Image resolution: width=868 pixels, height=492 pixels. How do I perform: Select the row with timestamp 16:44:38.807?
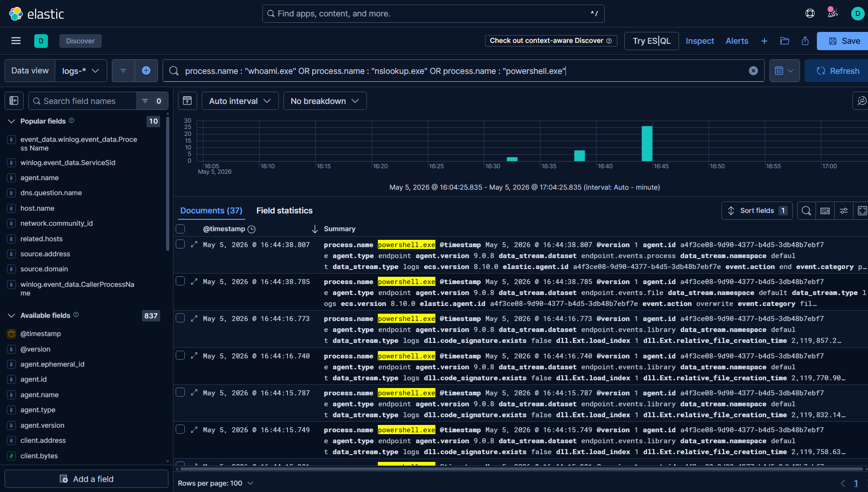click(x=180, y=244)
